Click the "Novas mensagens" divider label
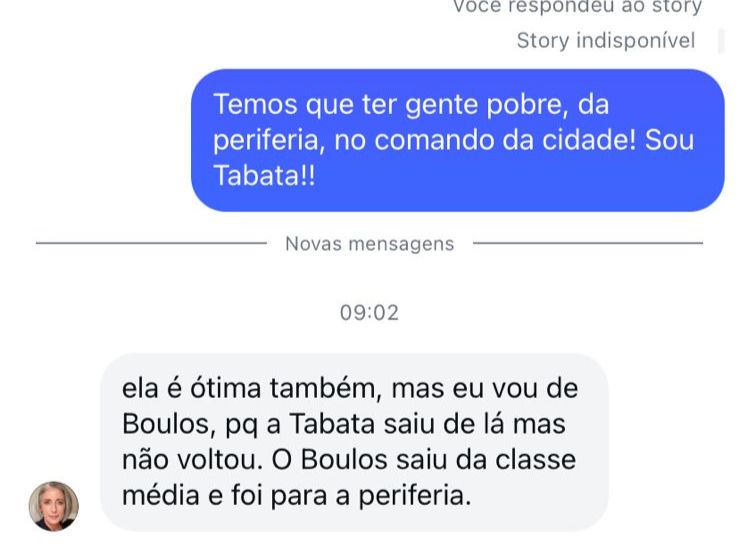Screen dimensions: 739x554 (x=370, y=244)
